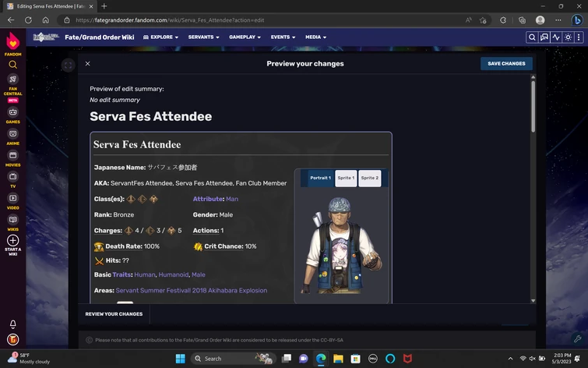Toggle the light/dark theme sun icon
This screenshot has width=588, height=368.
[568, 37]
